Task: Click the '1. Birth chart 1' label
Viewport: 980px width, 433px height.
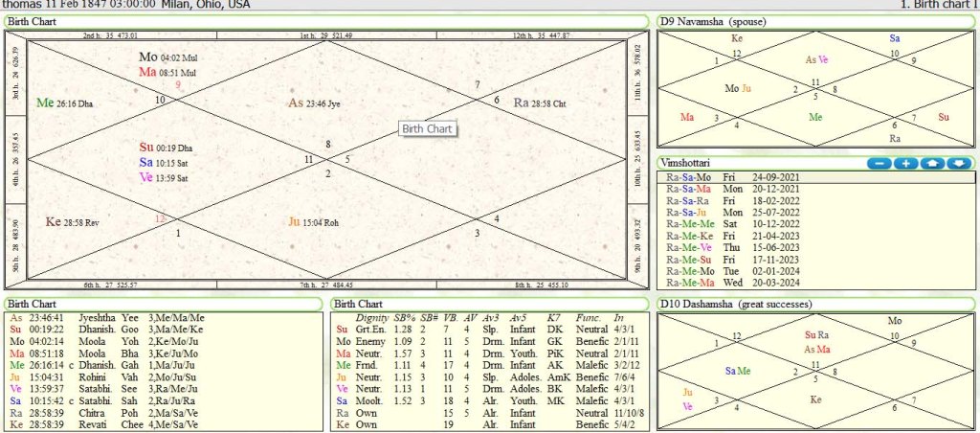Action: [x=939, y=5]
